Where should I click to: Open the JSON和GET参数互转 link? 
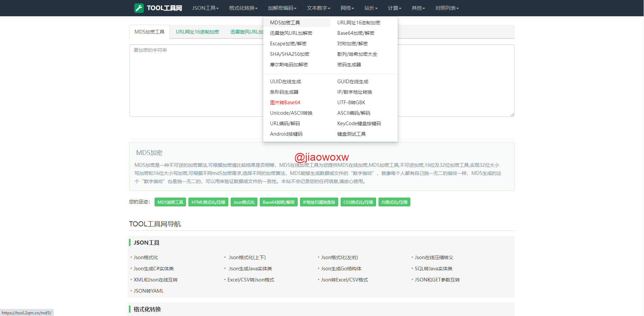pyautogui.click(x=437, y=280)
